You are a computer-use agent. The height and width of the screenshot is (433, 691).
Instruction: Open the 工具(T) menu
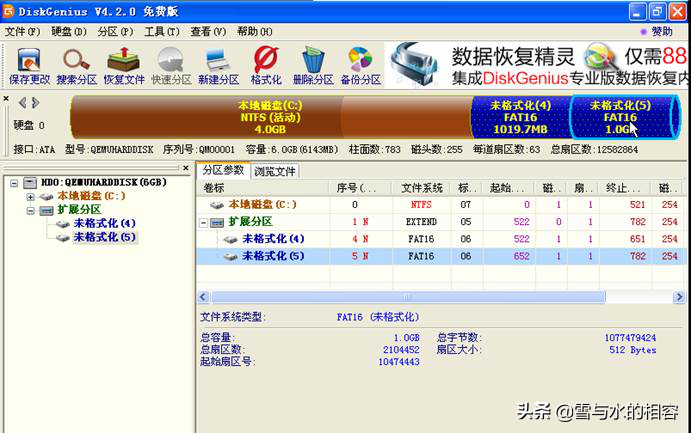[162, 32]
